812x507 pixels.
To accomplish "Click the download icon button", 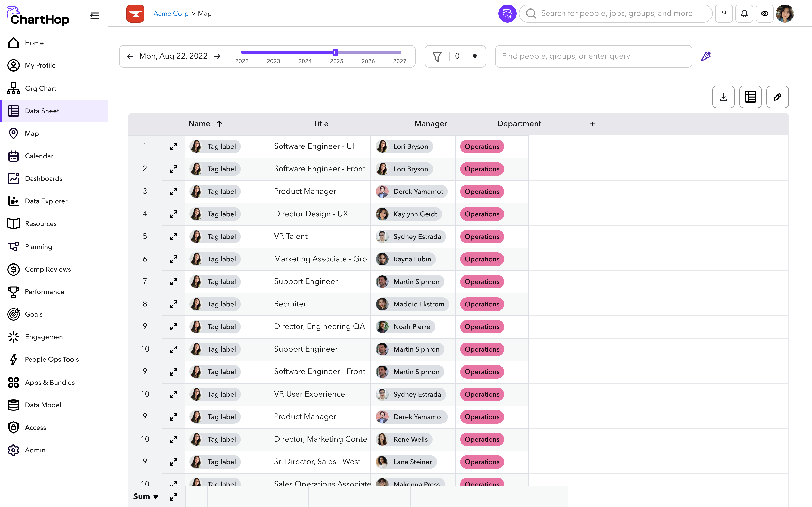I will [x=723, y=97].
